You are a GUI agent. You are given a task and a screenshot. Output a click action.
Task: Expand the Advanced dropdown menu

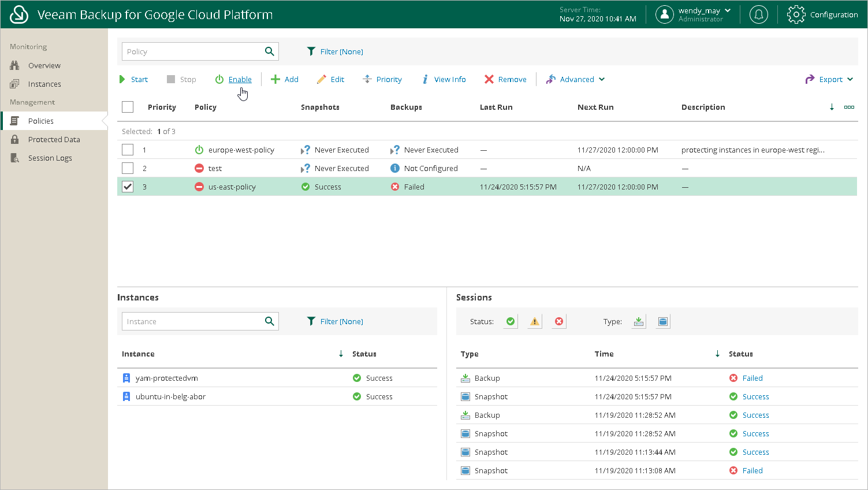576,79
